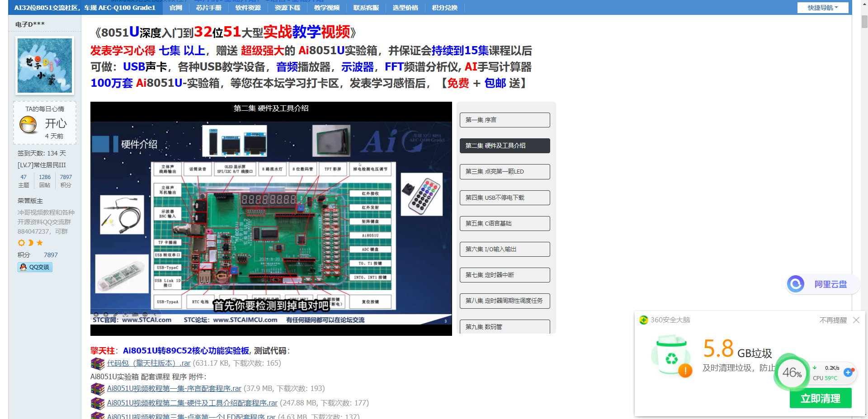Click the username 电子D***
The image size is (868, 419).
[30, 24]
